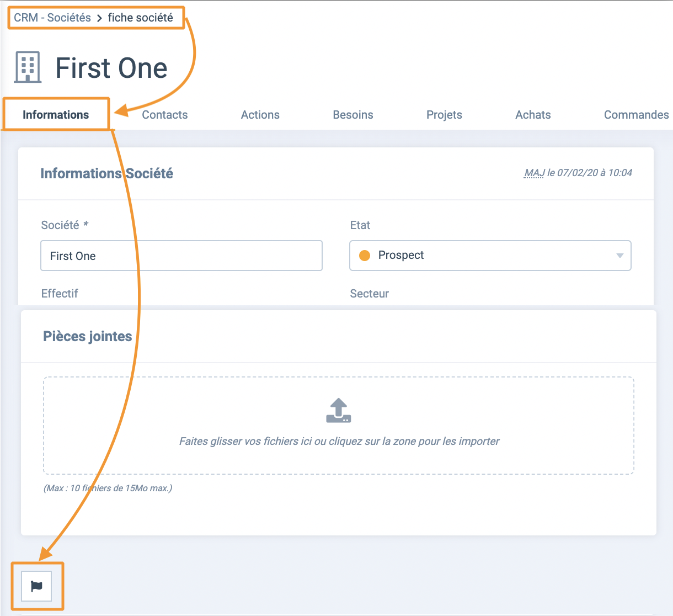
Task: Show the Projets tab
Action: click(x=444, y=115)
